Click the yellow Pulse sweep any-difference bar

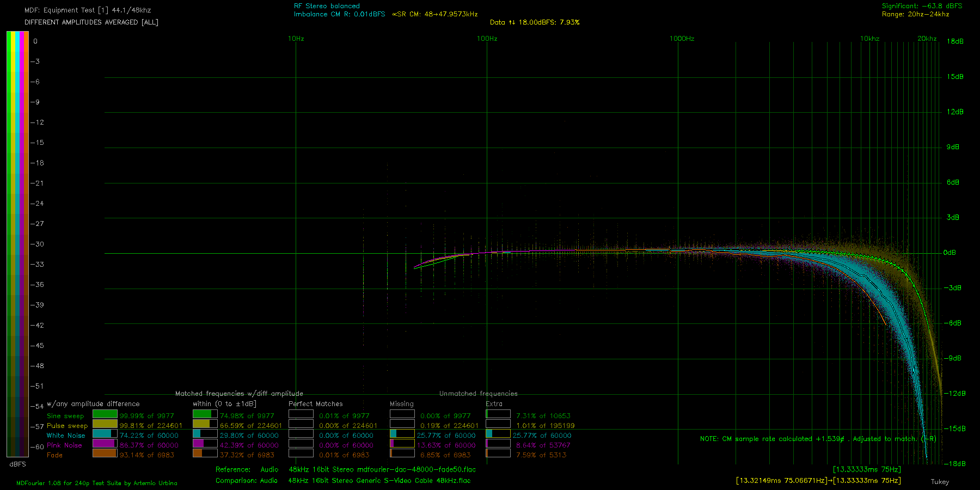point(105,424)
